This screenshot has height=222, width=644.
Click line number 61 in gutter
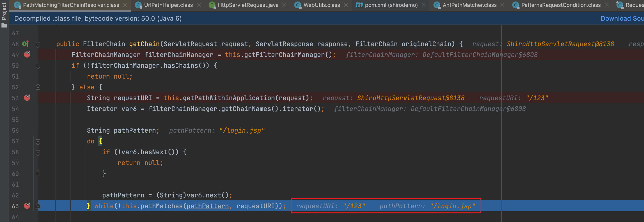(x=15, y=184)
